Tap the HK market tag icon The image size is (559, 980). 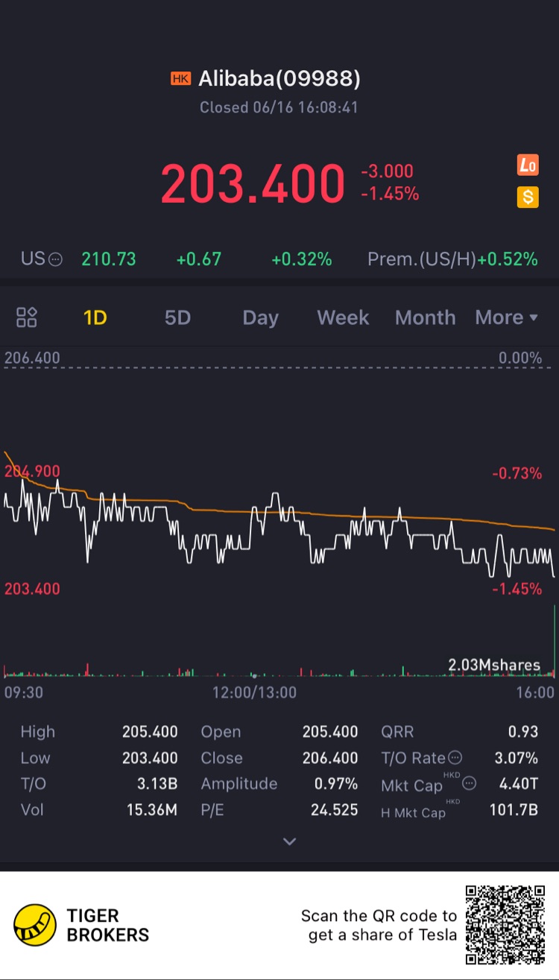tap(180, 78)
